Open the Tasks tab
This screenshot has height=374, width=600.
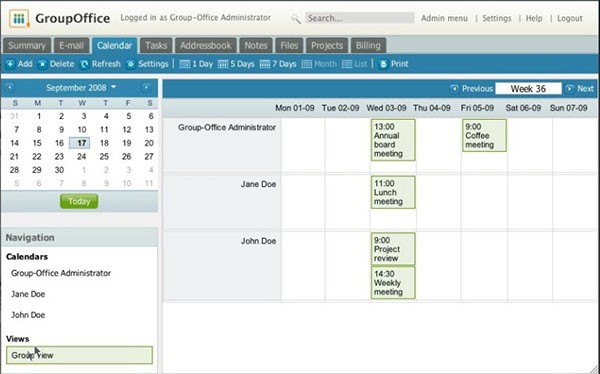156,46
